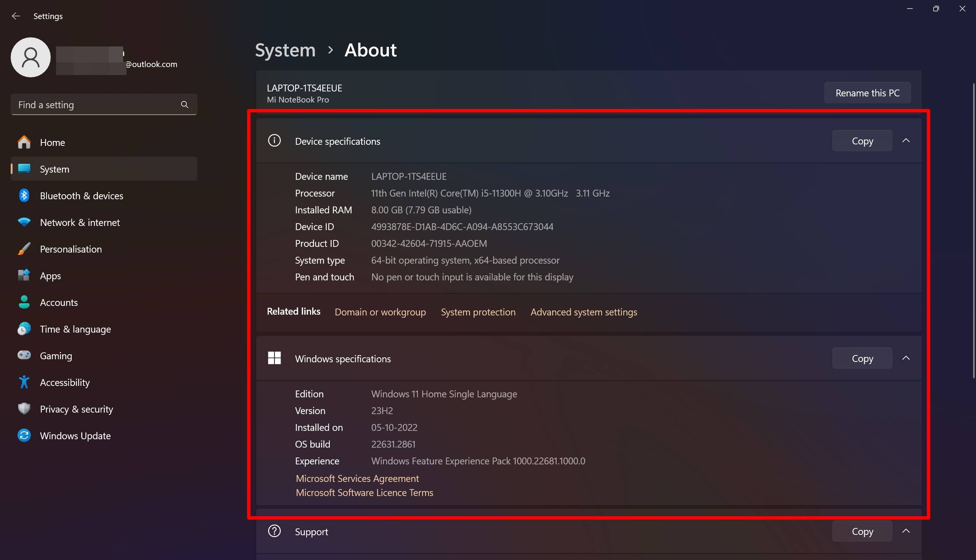Click the user profile avatar
This screenshot has height=560, width=976.
(30, 57)
